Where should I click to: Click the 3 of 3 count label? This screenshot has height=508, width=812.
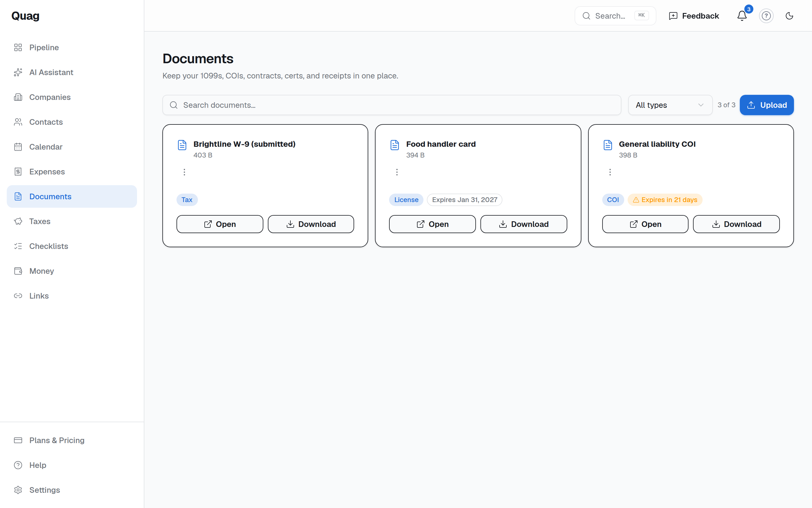pyautogui.click(x=727, y=105)
